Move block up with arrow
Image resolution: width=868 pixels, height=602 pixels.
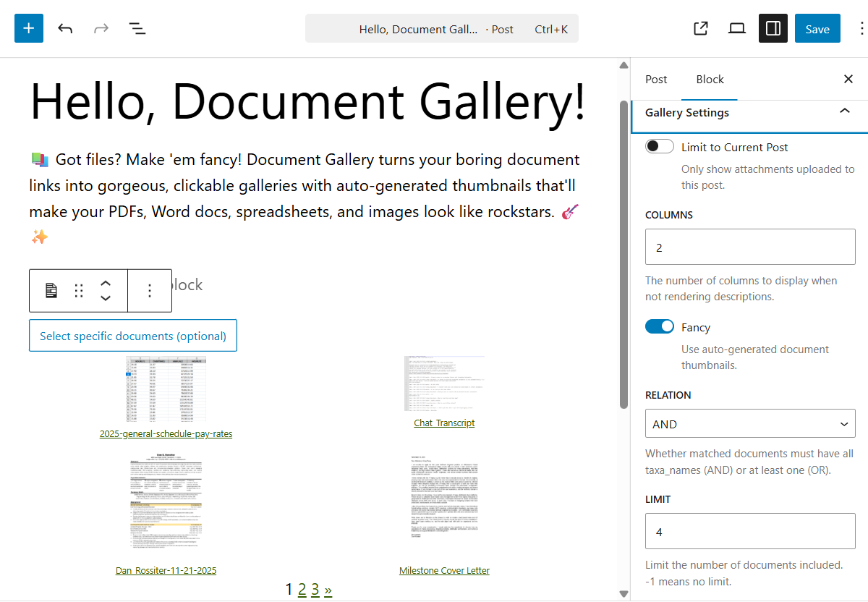[106, 284]
